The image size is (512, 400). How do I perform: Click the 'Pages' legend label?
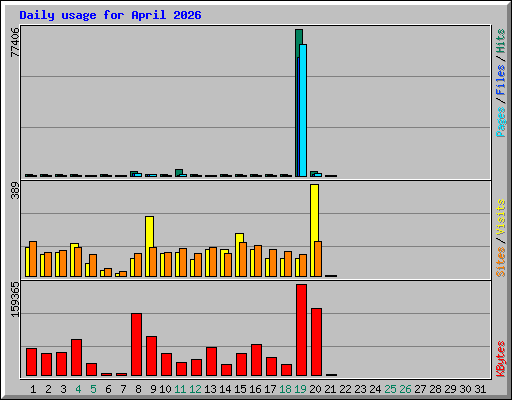[501, 122]
